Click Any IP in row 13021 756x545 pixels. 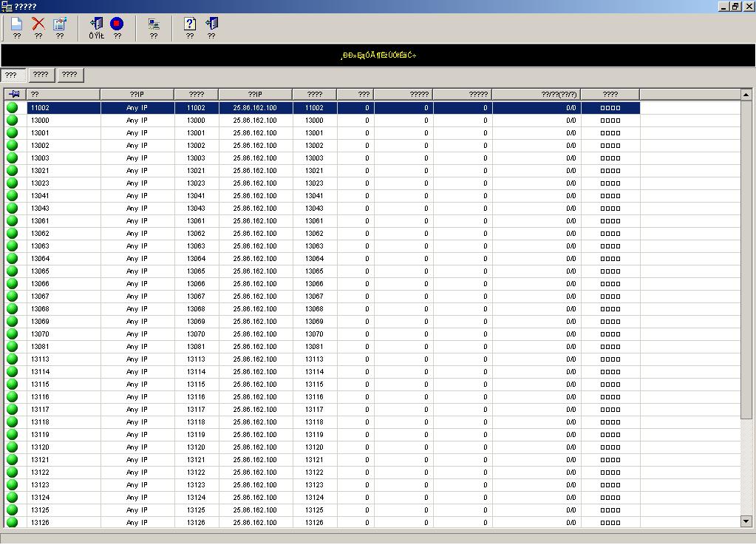[137, 170]
